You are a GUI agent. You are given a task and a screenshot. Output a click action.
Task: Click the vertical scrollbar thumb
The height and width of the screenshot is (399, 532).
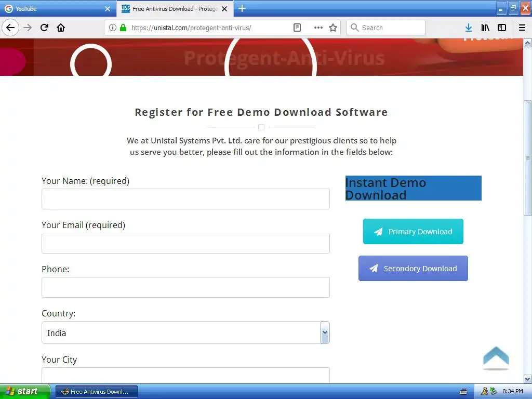(527, 158)
